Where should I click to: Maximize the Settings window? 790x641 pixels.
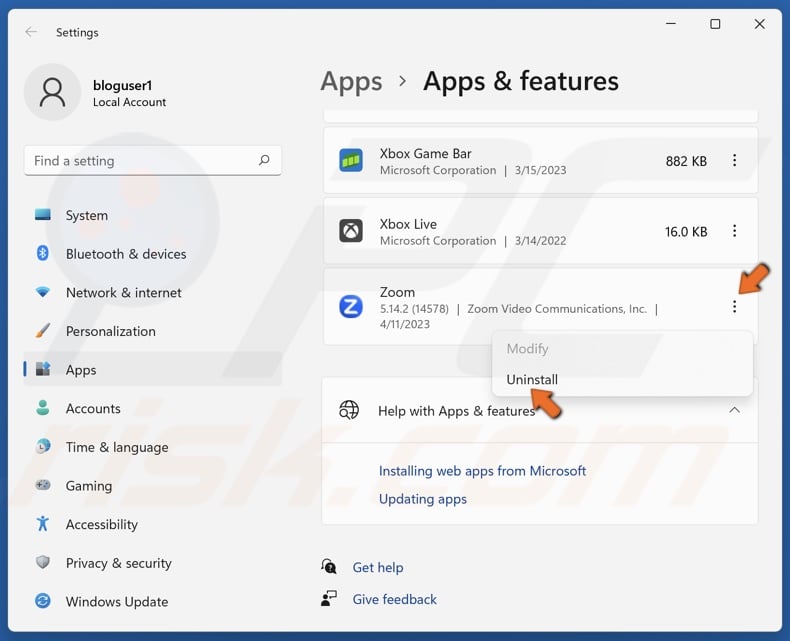(x=715, y=24)
